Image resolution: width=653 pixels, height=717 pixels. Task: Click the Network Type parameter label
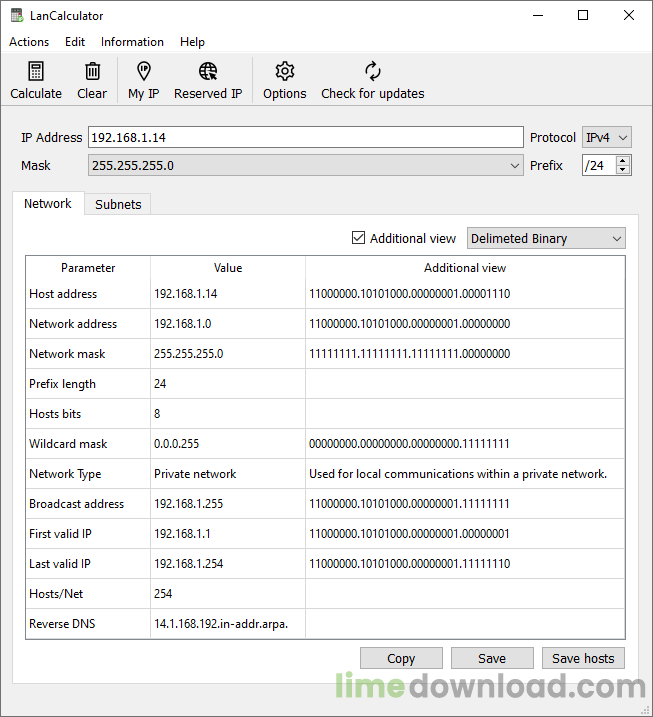tap(65, 474)
